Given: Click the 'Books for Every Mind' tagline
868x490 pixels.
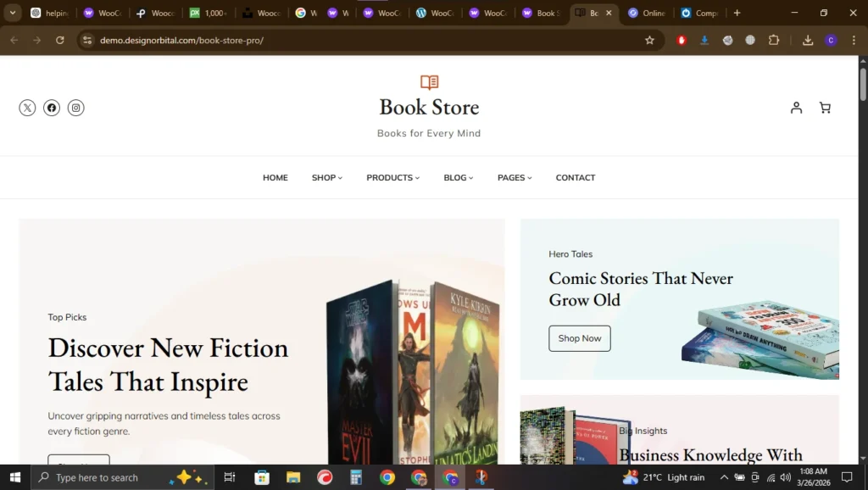Looking at the screenshot, I should coord(429,133).
